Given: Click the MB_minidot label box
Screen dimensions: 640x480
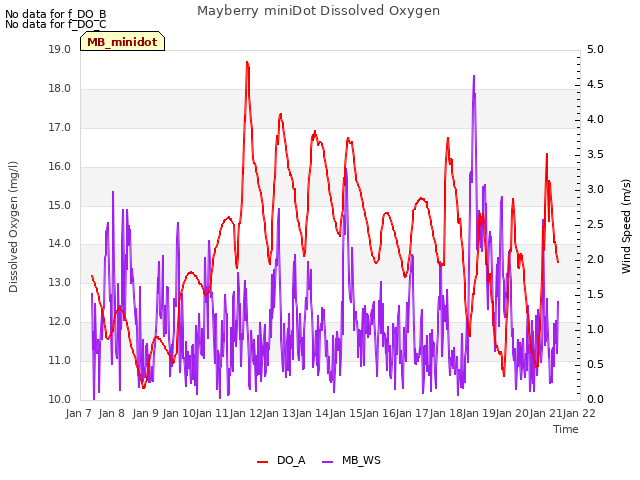Looking at the screenshot, I should click(x=122, y=41).
